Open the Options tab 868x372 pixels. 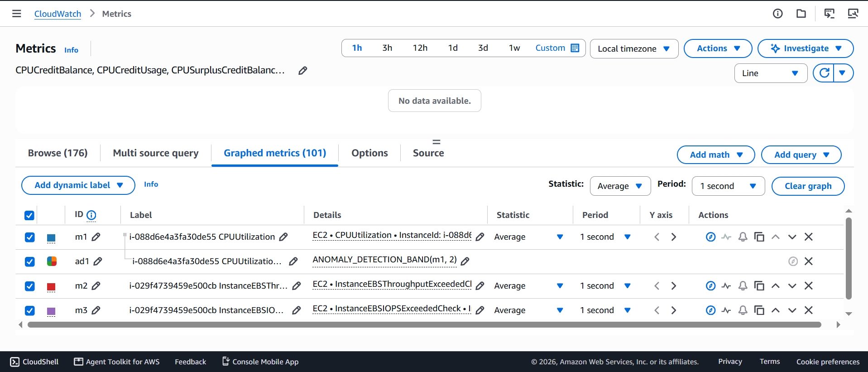pyautogui.click(x=369, y=153)
